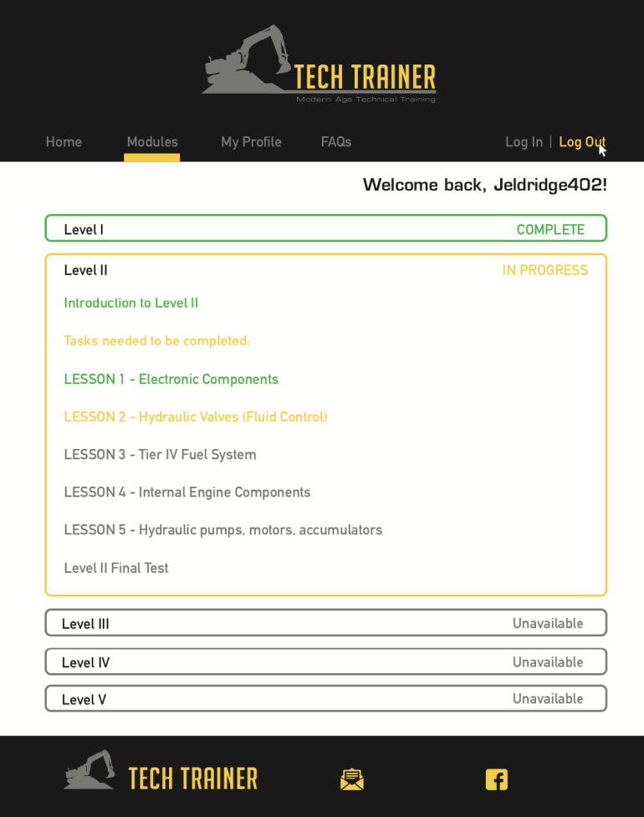Click the Log Out link
644x817 pixels.
pyautogui.click(x=581, y=142)
